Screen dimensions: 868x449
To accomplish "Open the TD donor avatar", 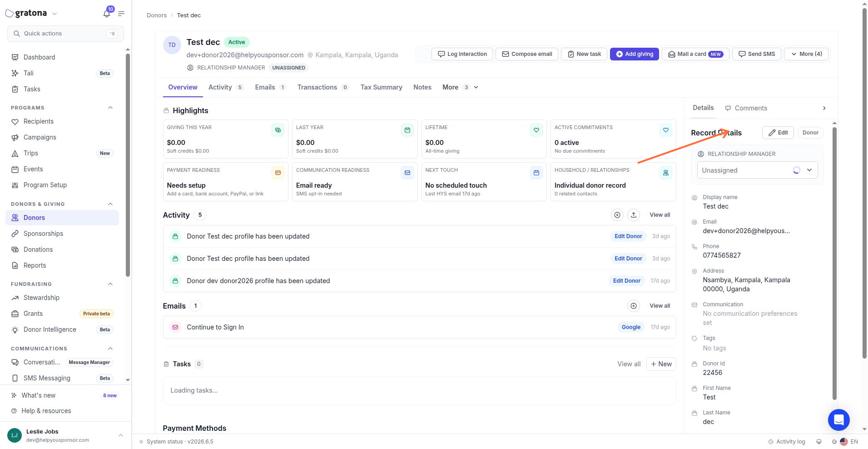I will [x=172, y=45].
